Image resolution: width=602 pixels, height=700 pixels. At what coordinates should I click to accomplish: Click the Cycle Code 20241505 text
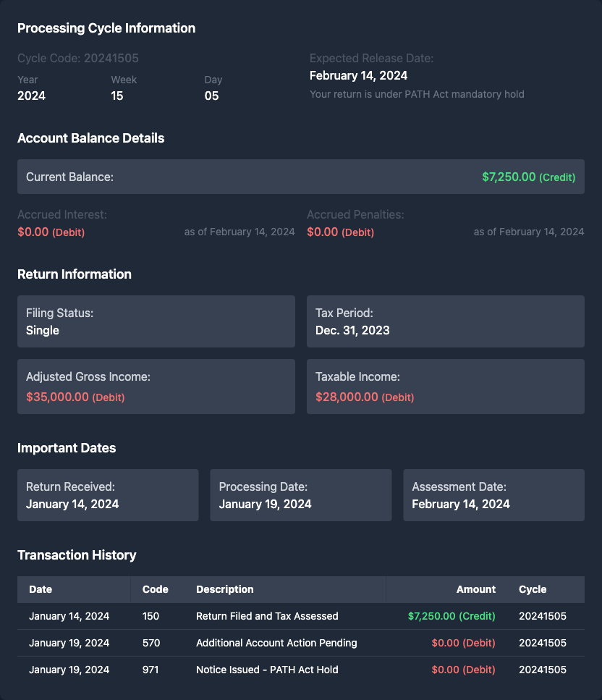[x=78, y=58]
